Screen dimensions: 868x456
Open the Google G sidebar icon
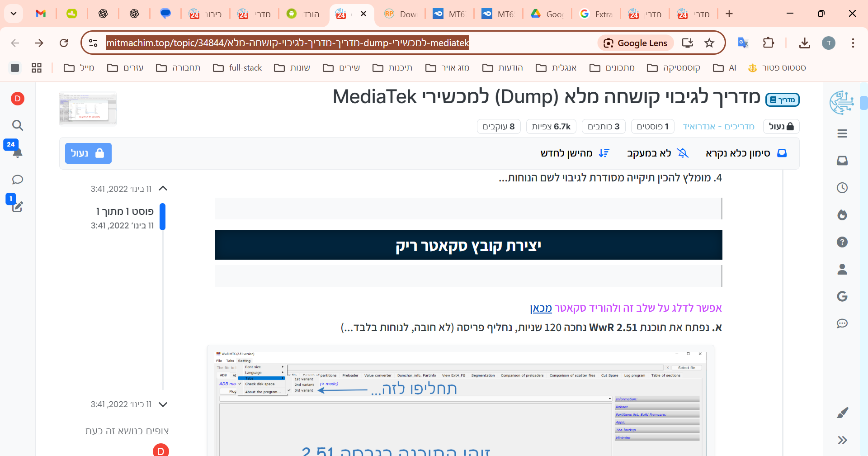click(x=842, y=296)
